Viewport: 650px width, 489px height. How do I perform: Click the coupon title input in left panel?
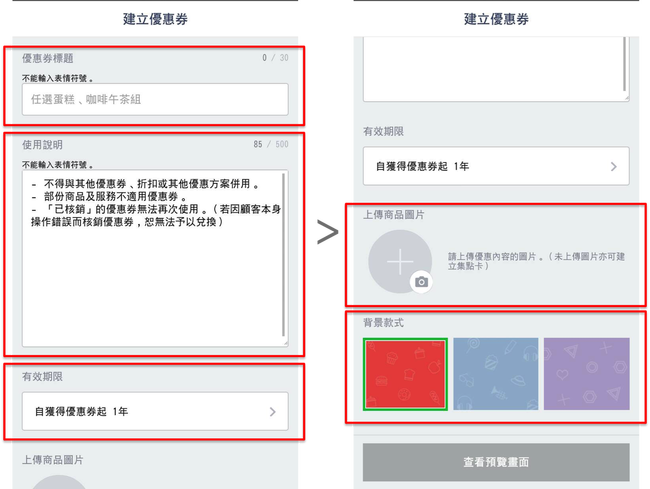point(155,99)
